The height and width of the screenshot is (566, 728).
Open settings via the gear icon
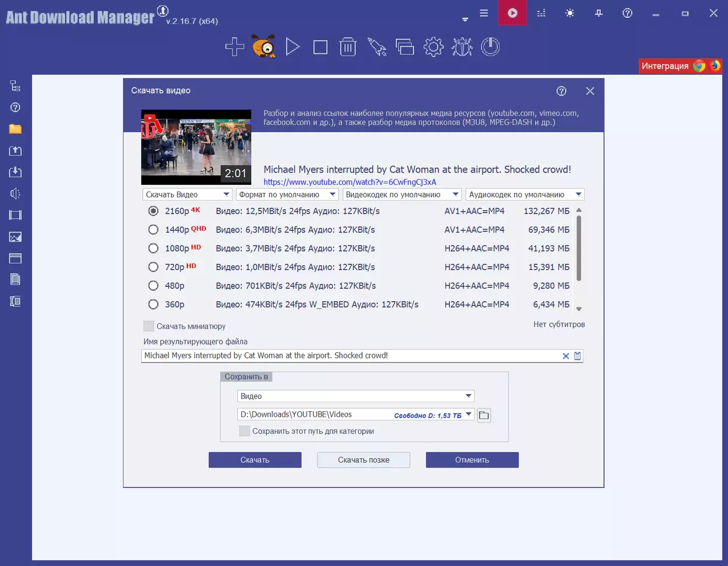(x=433, y=47)
